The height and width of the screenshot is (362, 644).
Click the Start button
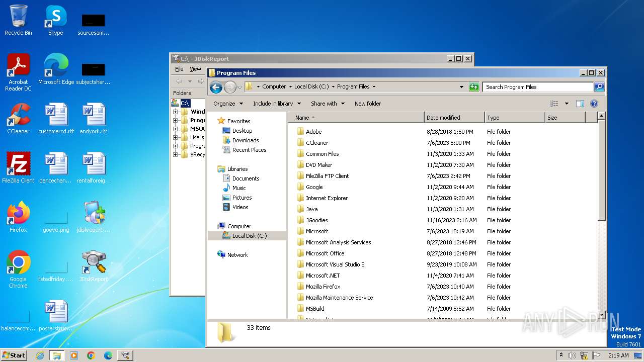click(x=14, y=355)
